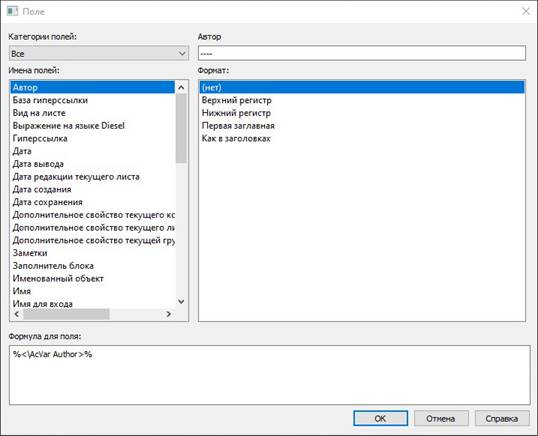Pick Дополнительное свойство текущей гру… entry

93,240
